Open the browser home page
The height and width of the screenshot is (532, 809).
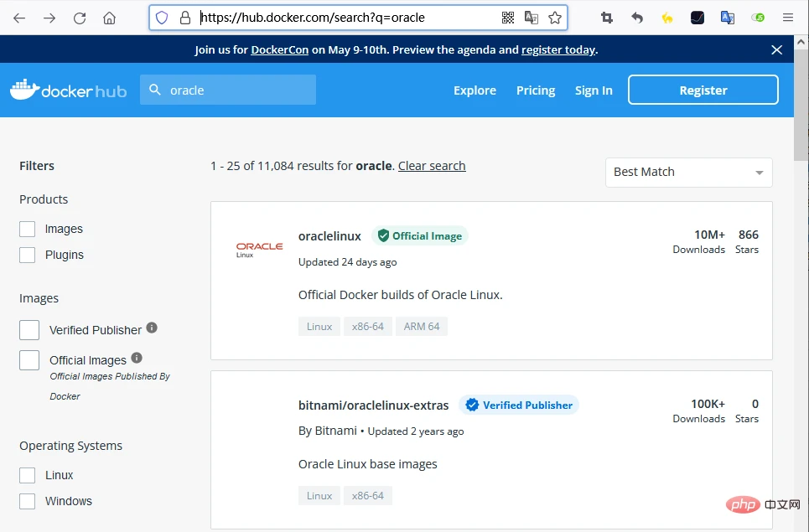point(109,18)
